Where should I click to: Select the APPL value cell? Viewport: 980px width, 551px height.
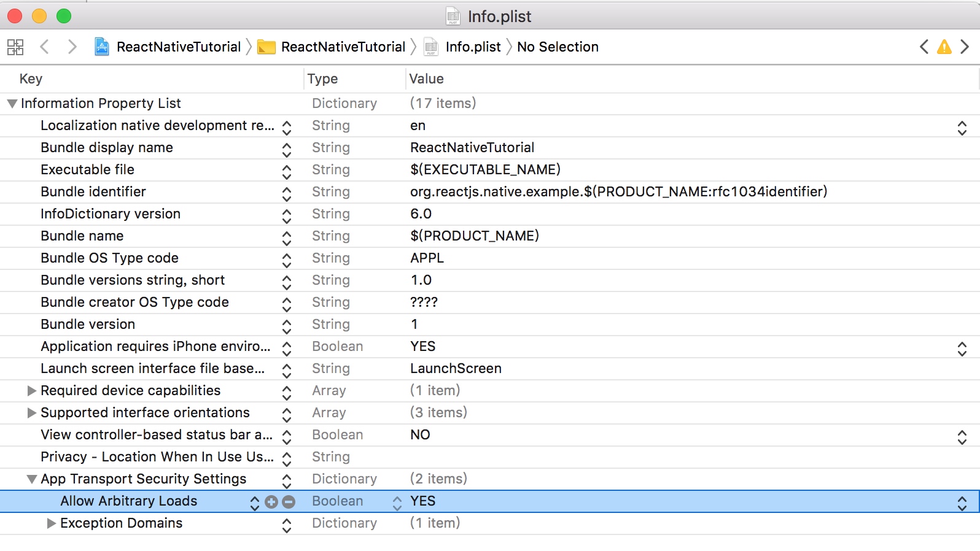click(427, 258)
